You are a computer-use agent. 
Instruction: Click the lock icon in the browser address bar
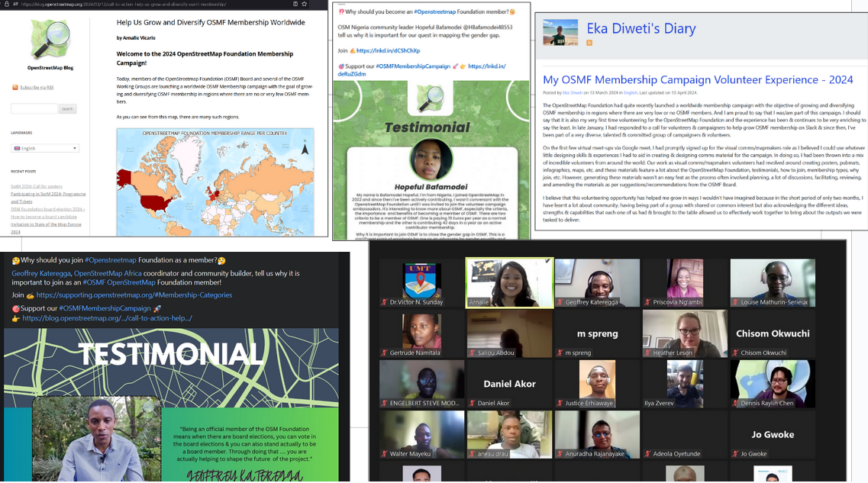[6, 4]
